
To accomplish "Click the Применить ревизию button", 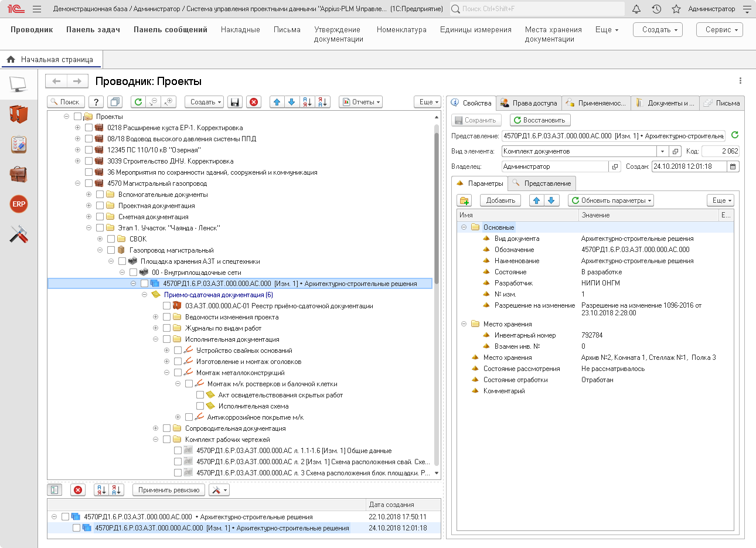I will tap(169, 490).
